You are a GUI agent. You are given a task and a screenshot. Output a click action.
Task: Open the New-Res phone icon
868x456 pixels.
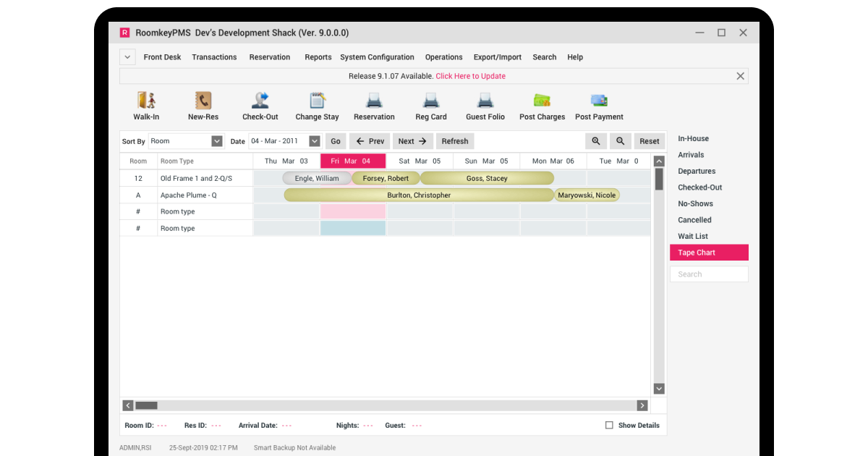pyautogui.click(x=203, y=101)
